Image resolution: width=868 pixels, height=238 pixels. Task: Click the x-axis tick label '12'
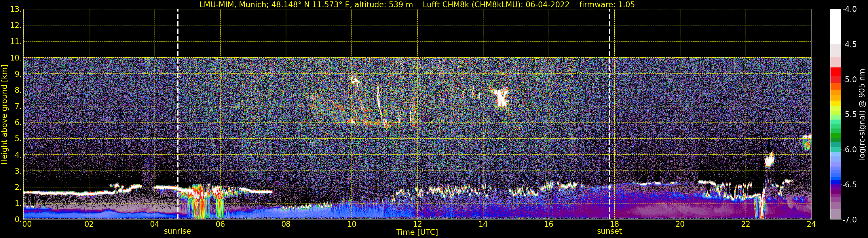tap(417, 224)
